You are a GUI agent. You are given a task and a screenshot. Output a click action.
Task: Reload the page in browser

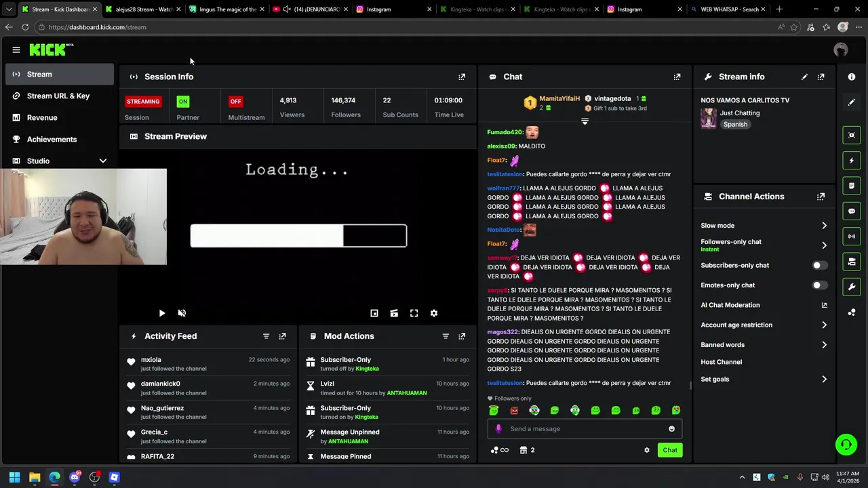[25, 27]
